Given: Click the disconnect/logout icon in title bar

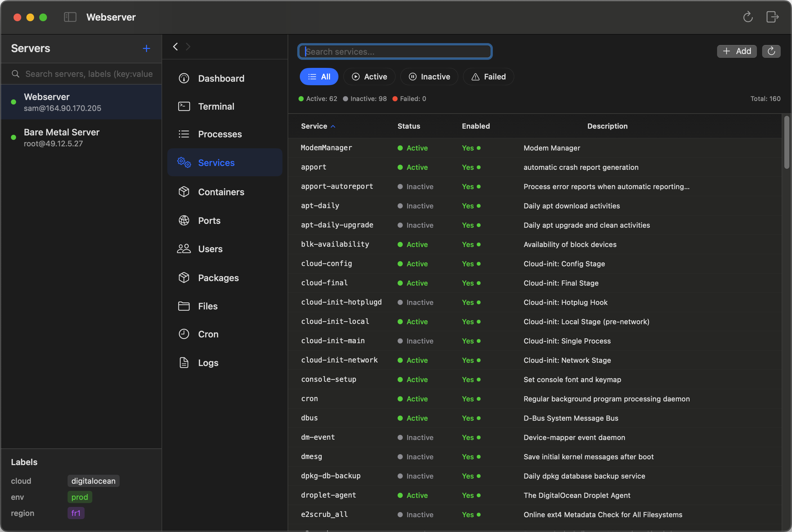Looking at the screenshot, I should [772, 17].
